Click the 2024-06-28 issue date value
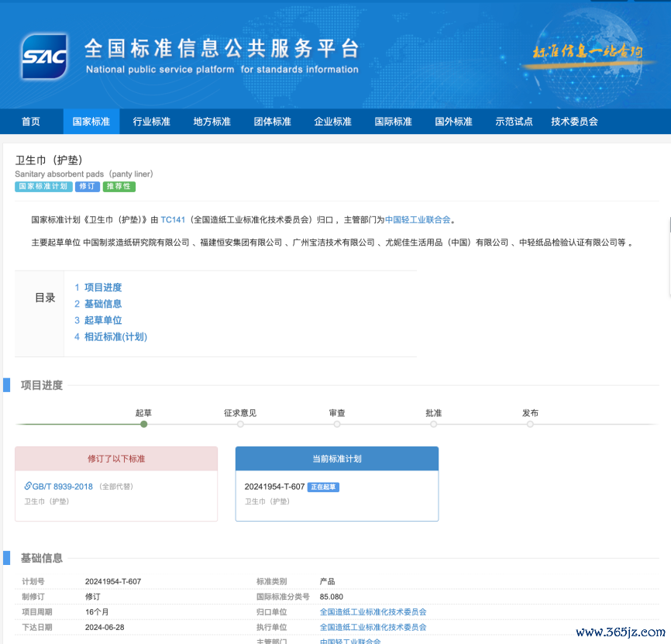 point(105,627)
